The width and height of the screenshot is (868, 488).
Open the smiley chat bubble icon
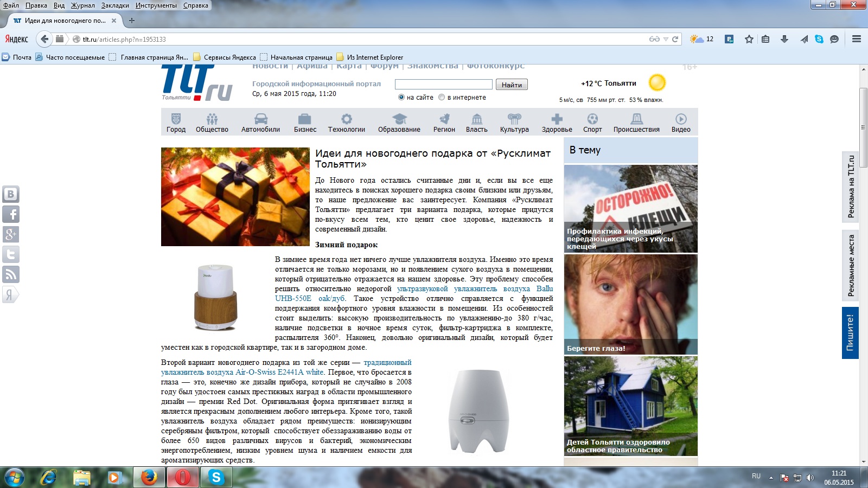pos(834,39)
